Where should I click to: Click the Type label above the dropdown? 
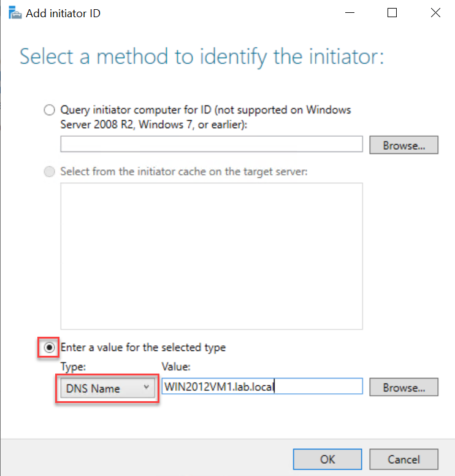[73, 367]
